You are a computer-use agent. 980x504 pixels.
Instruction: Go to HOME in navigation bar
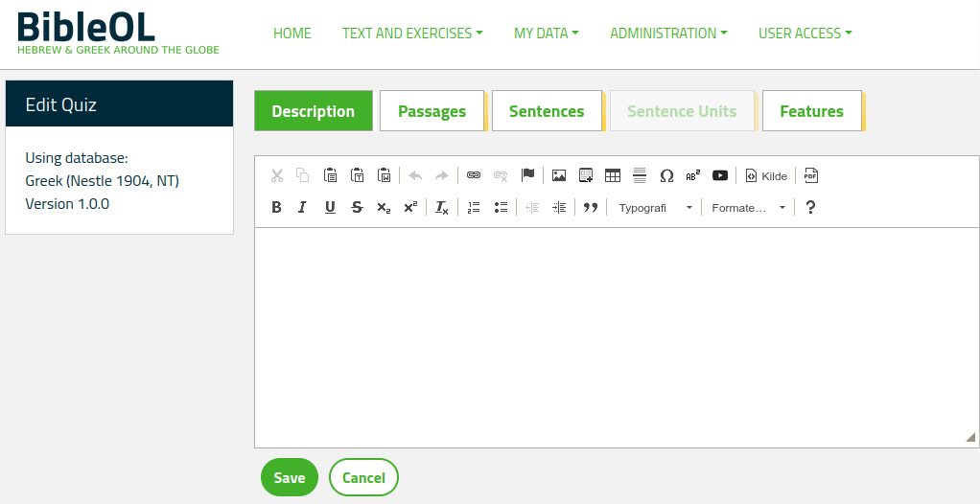292,34
